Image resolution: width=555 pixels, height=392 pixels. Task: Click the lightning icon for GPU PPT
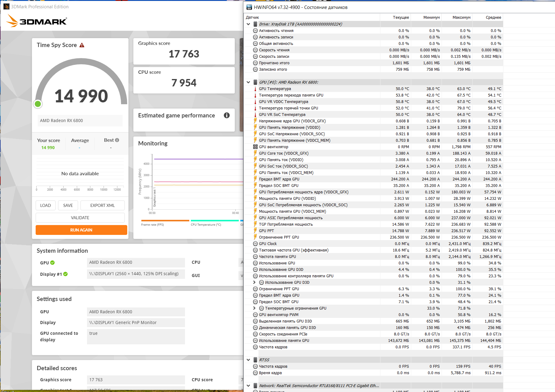point(255,231)
